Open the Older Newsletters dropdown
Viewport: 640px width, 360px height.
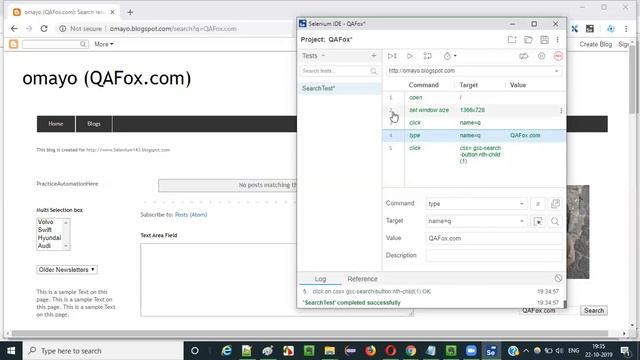coord(67,270)
